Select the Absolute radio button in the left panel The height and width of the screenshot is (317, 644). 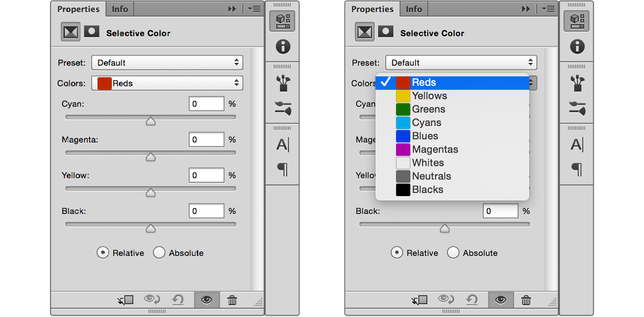pyautogui.click(x=159, y=253)
